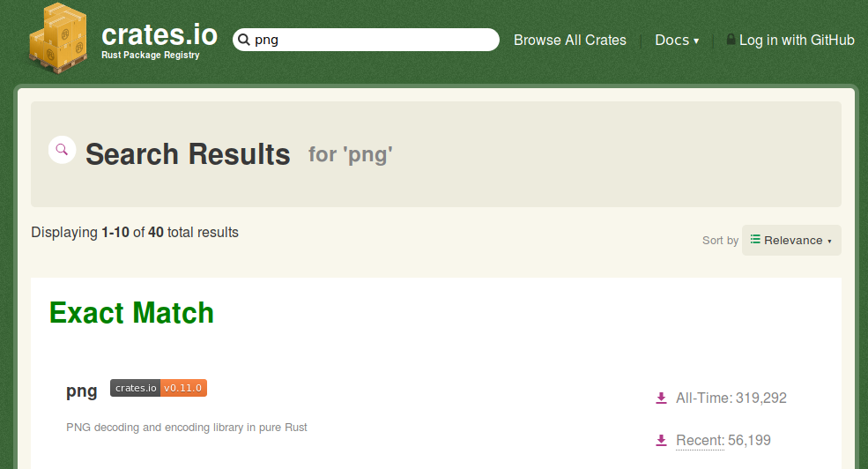This screenshot has height=469, width=868.
Task: Click the All-Time: 319,292 download count
Action: tap(731, 398)
